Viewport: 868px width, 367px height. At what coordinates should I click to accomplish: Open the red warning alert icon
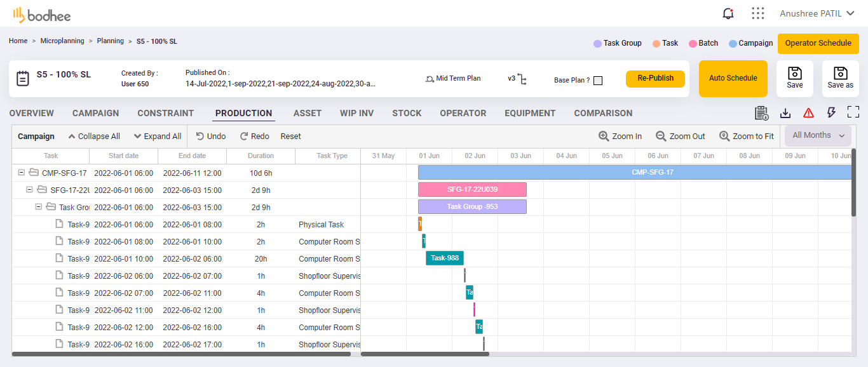tap(808, 112)
